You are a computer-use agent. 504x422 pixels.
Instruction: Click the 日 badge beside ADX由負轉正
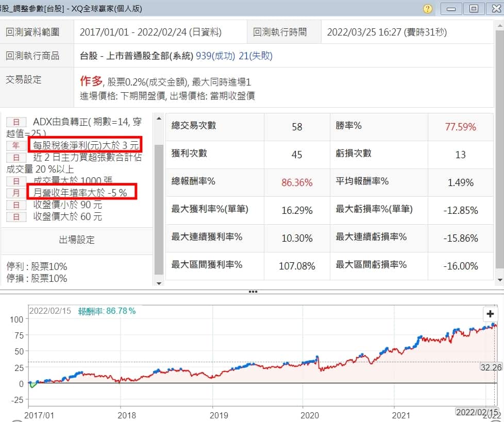pos(16,122)
